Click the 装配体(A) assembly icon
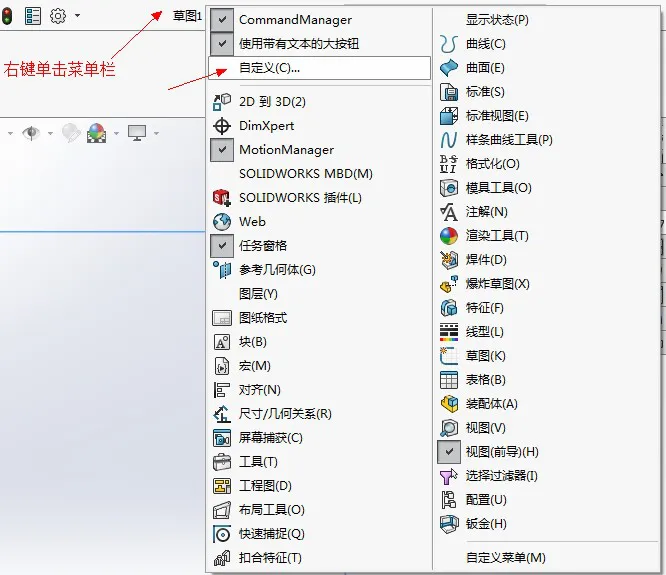Image resolution: width=666 pixels, height=575 pixels. click(449, 403)
